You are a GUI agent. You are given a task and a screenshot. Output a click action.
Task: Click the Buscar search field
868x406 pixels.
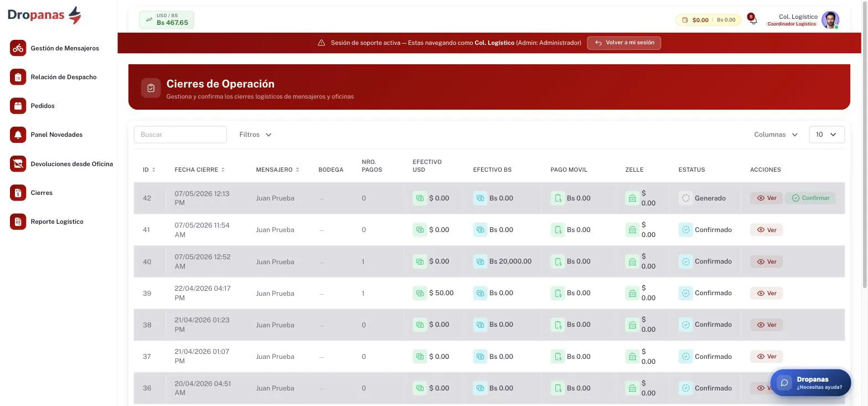pyautogui.click(x=180, y=135)
